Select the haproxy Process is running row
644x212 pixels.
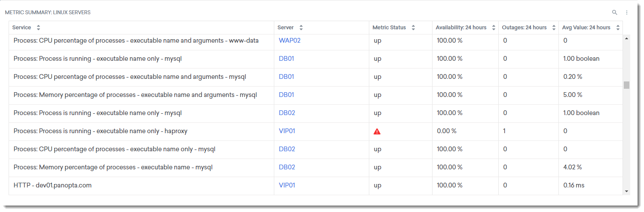[x=101, y=131]
